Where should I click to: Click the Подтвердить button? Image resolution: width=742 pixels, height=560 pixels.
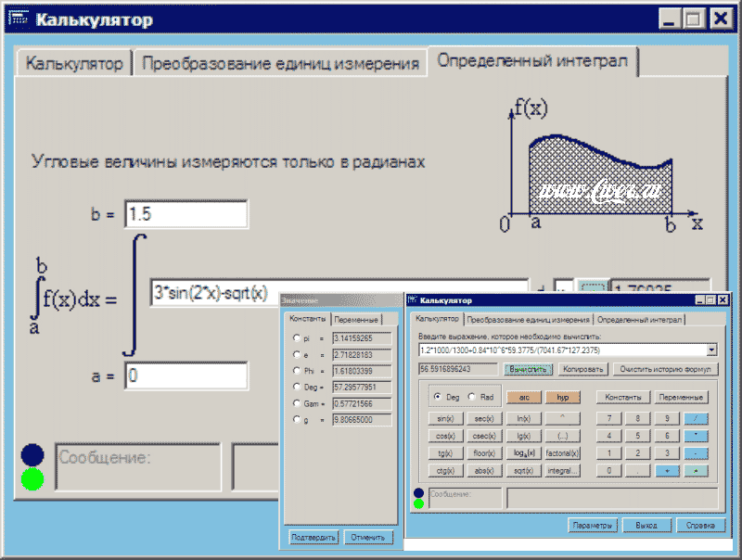point(313,538)
